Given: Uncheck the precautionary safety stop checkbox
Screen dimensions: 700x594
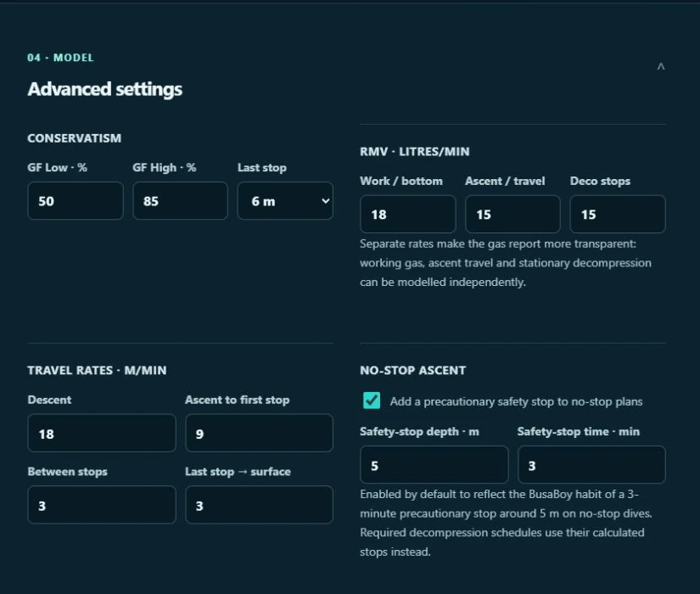Looking at the screenshot, I should click(x=372, y=401).
